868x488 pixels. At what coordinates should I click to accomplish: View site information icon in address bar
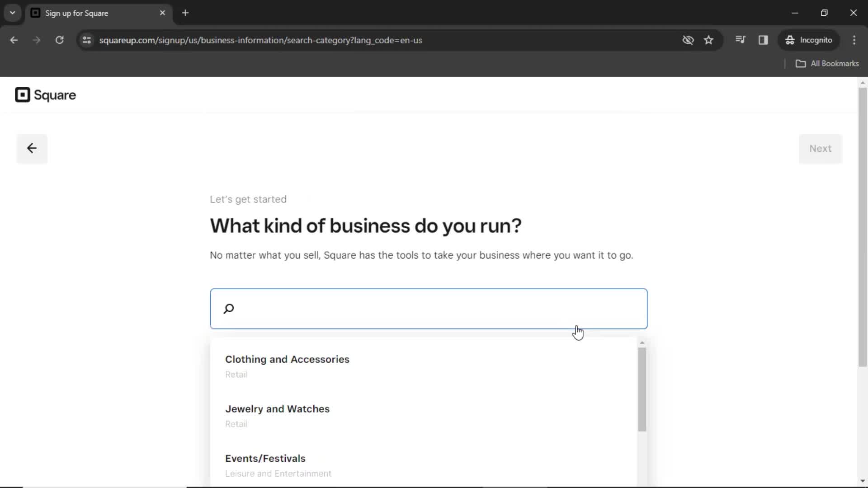(x=87, y=40)
